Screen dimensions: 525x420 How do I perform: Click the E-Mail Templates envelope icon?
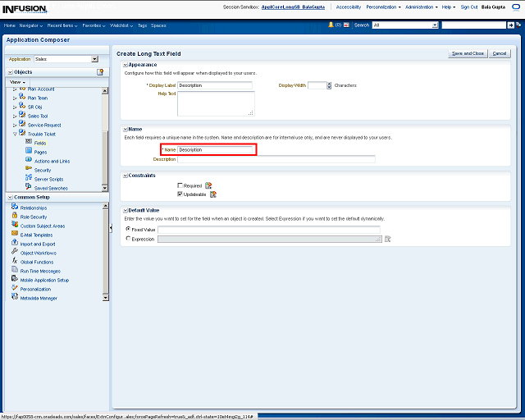pos(15,235)
